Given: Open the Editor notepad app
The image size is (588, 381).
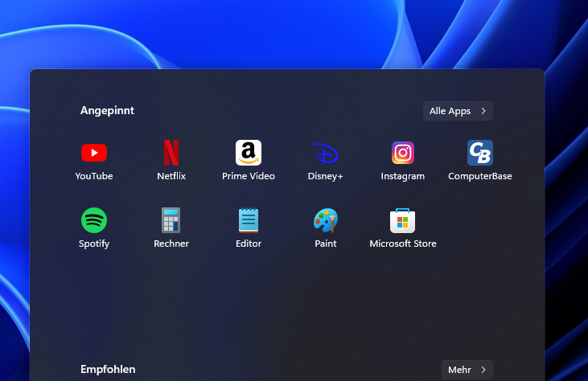Looking at the screenshot, I should tap(249, 227).
